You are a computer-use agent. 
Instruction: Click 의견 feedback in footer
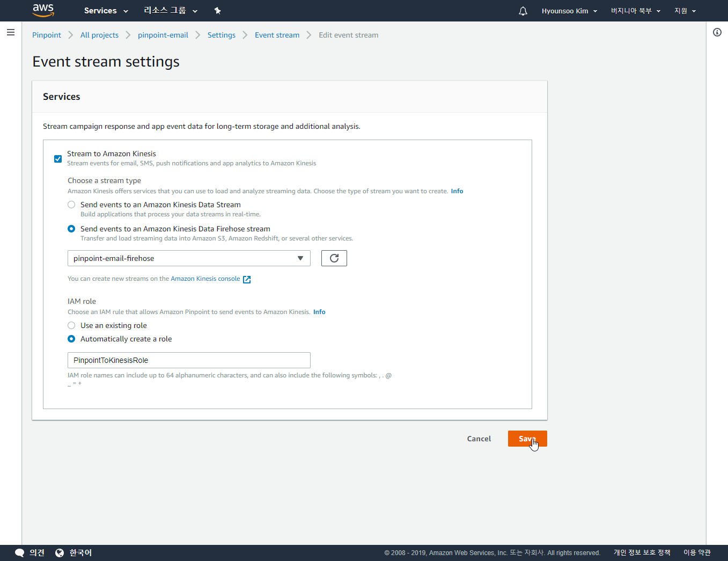pyautogui.click(x=37, y=552)
